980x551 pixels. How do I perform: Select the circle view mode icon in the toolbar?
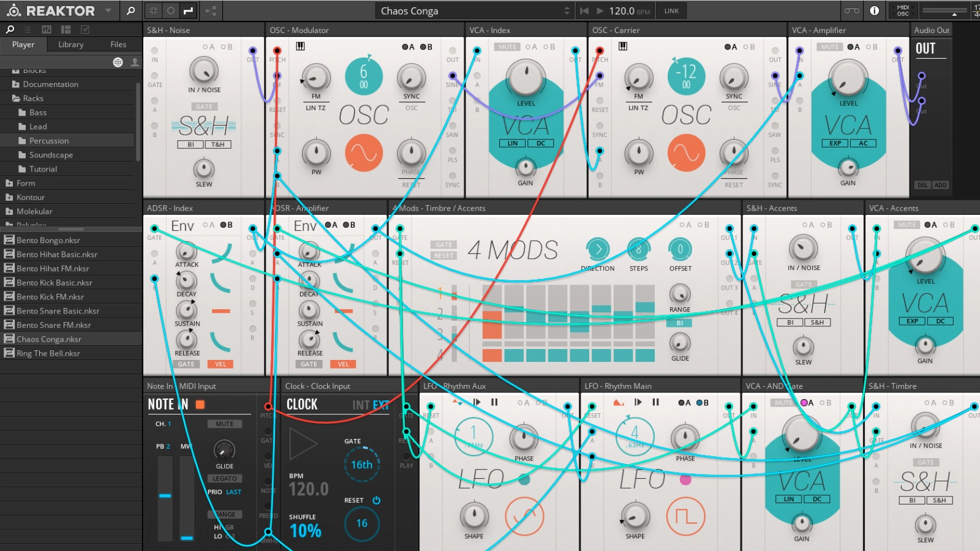coord(171,10)
